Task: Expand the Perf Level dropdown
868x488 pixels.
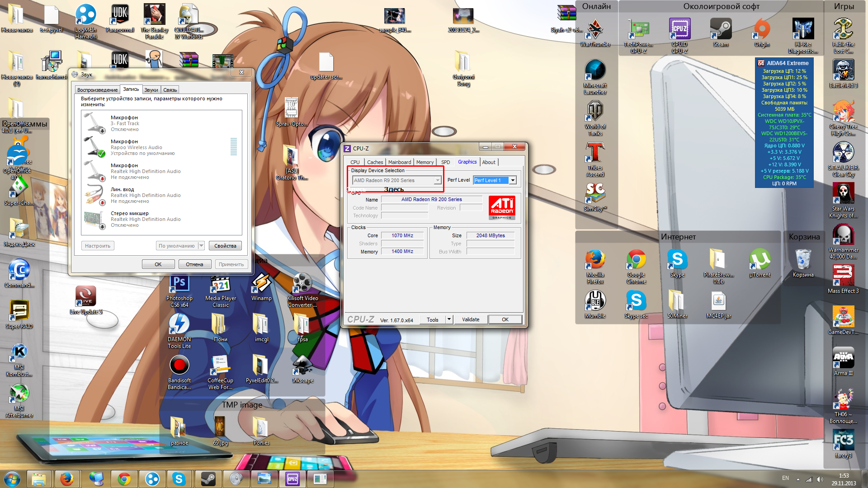Action: 513,180
